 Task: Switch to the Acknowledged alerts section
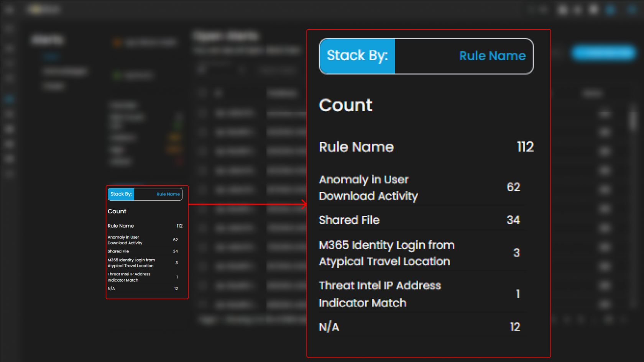point(65,71)
